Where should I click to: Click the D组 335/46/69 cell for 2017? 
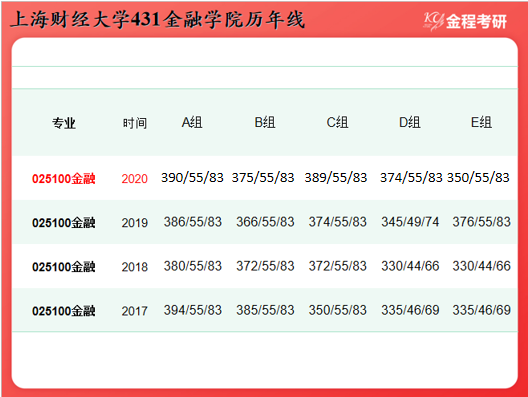point(410,310)
